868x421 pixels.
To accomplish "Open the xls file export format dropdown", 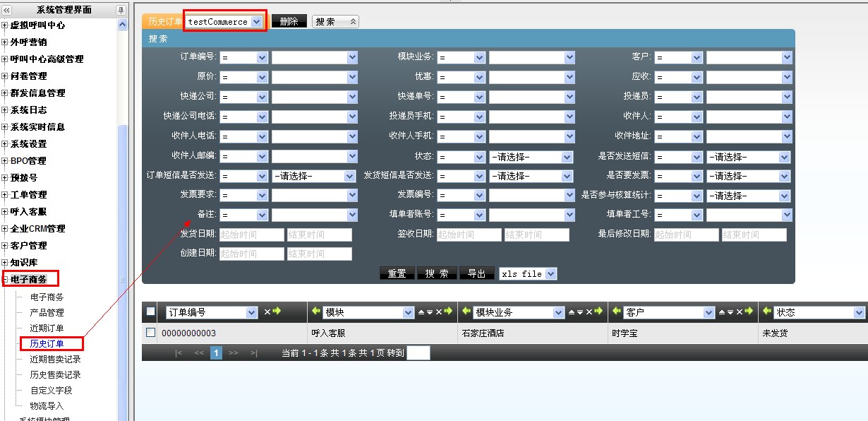I will click(550, 273).
